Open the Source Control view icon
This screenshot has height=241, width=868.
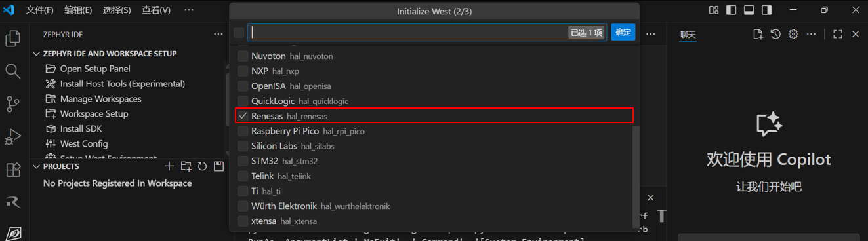13,103
